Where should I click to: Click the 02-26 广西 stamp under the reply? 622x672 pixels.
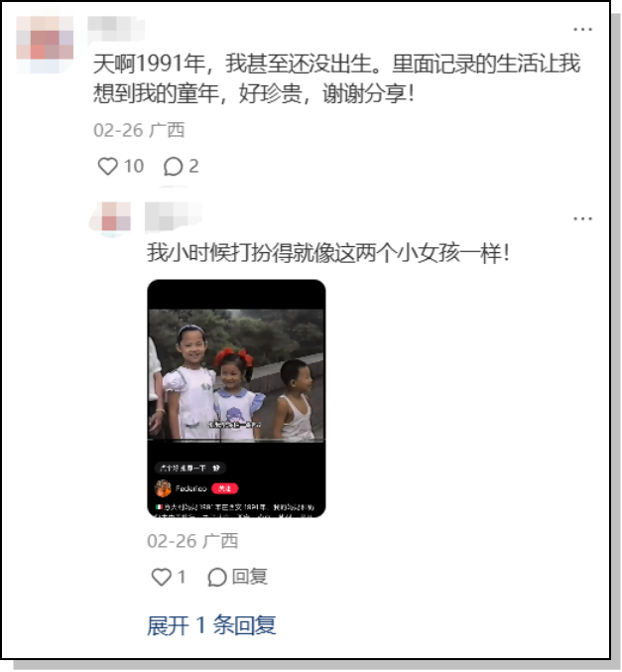click(192, 541)
